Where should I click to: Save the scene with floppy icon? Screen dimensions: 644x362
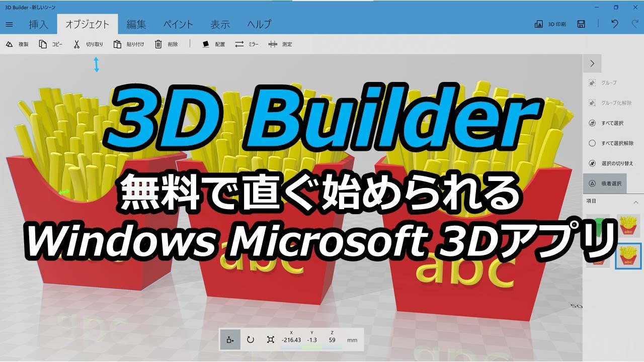[x=581, y=24]
